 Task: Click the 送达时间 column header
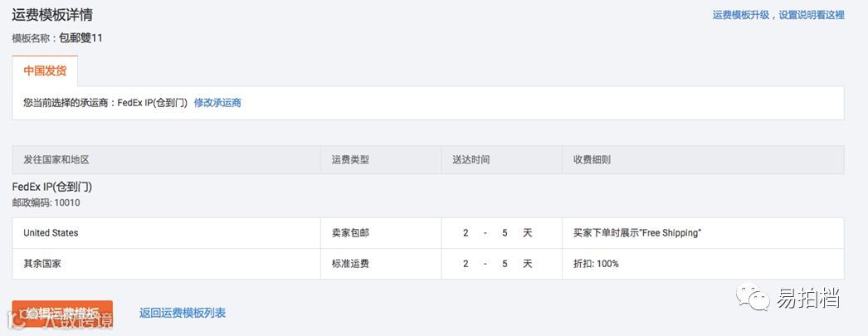tap(471, 159)
